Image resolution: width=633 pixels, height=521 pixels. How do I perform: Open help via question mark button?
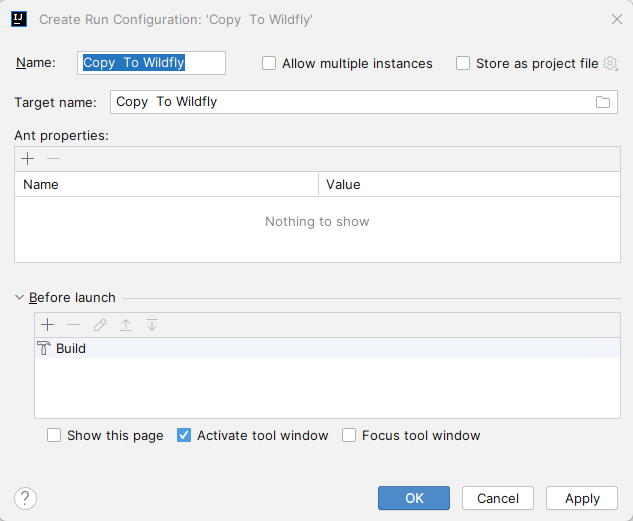point(25,498)
